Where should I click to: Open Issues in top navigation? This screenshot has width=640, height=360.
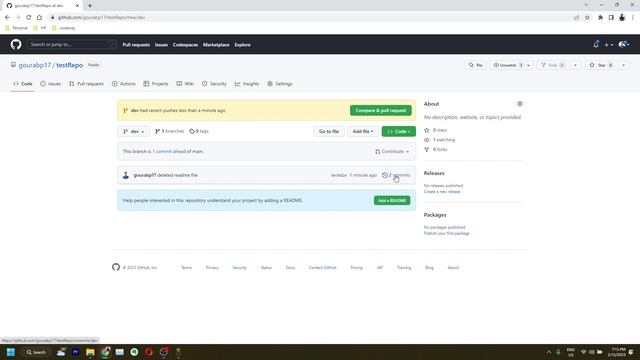pos(161,45)
